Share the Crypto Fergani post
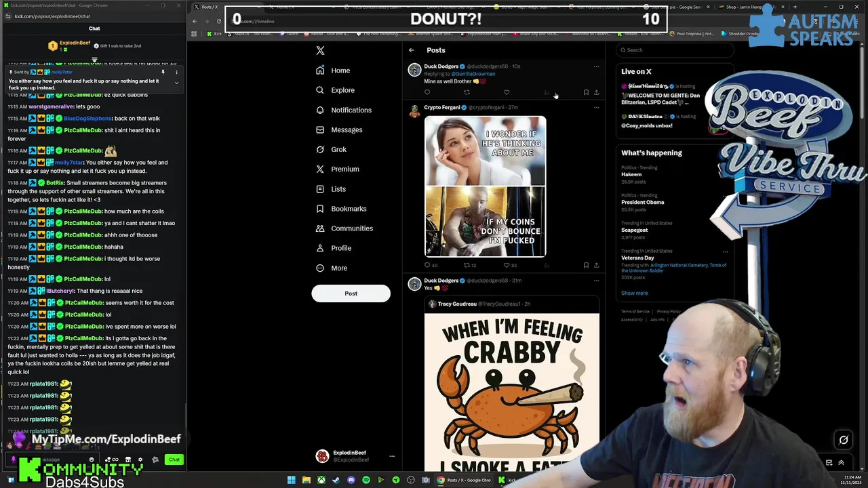Screen dimensions: 868x488 point(596,265)
